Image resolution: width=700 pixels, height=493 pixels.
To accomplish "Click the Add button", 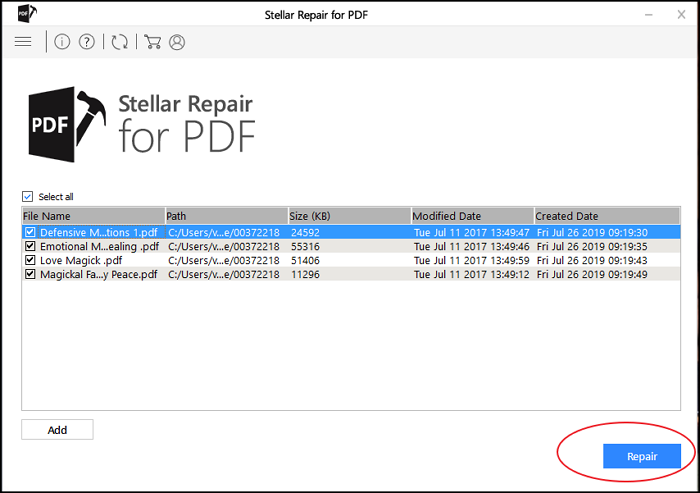I will pos(57,430).
